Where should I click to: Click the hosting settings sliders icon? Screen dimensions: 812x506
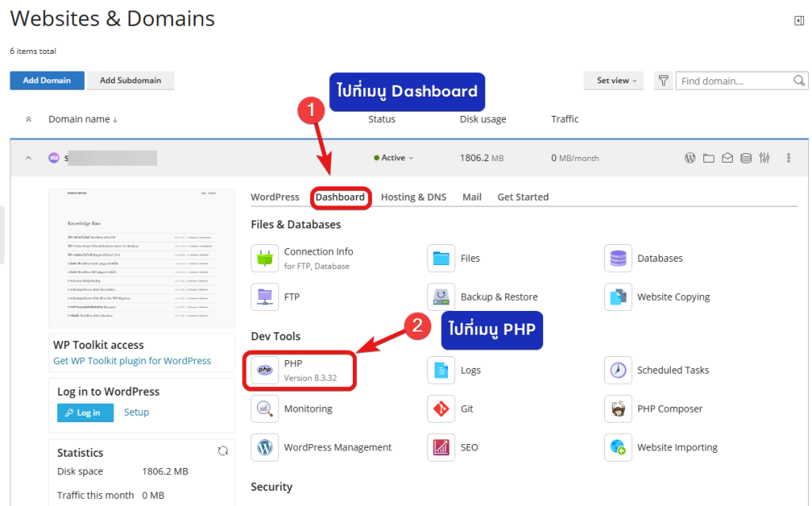point(764,158)
